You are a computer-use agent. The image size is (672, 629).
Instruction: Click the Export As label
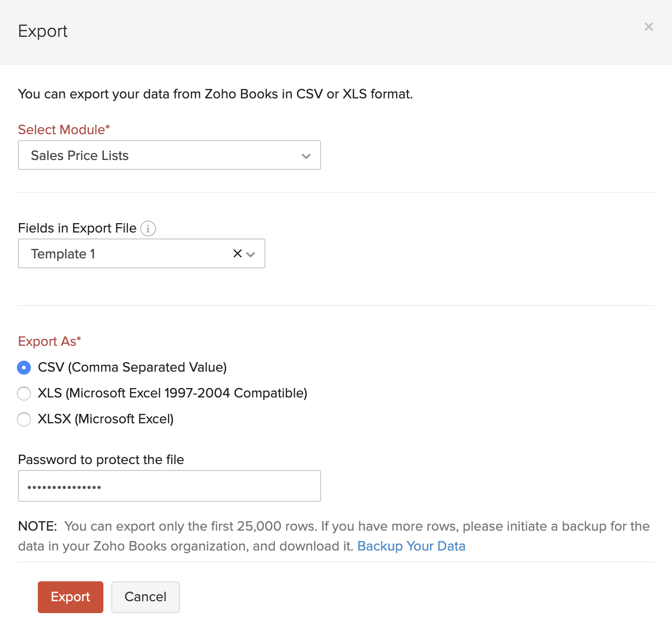(49, 341)
